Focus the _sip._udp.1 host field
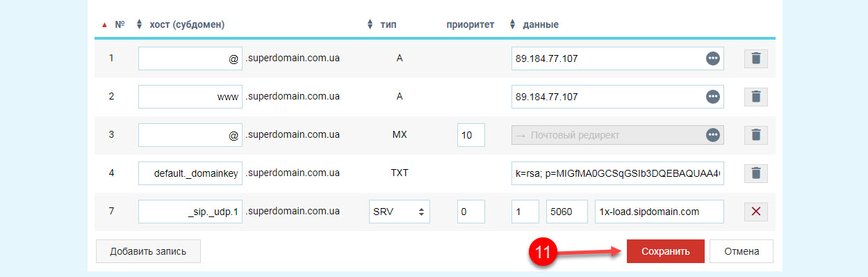 pyautogui.click(x=190, y=212)
